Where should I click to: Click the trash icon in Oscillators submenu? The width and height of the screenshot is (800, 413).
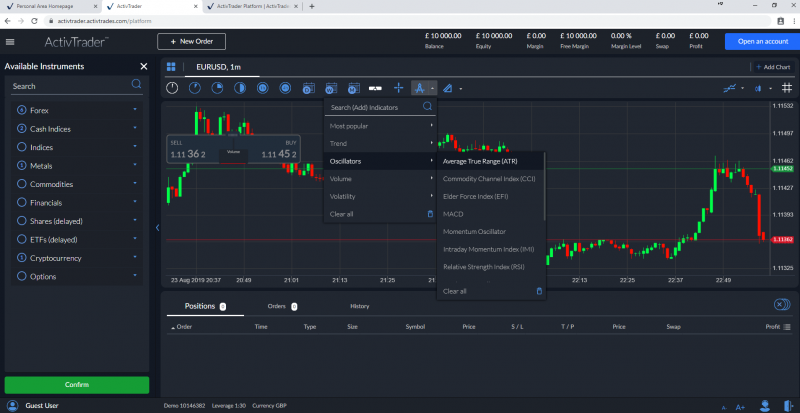[539, 291]
